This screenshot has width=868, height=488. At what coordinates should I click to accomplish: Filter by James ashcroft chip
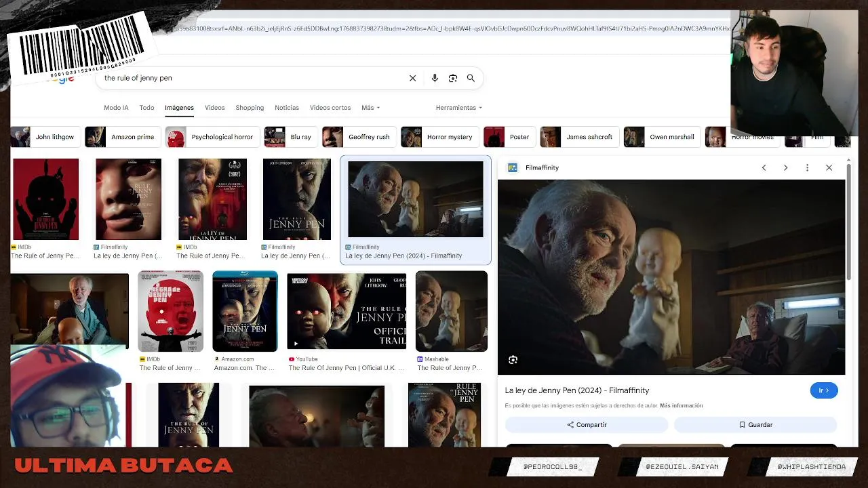[579, 137]
